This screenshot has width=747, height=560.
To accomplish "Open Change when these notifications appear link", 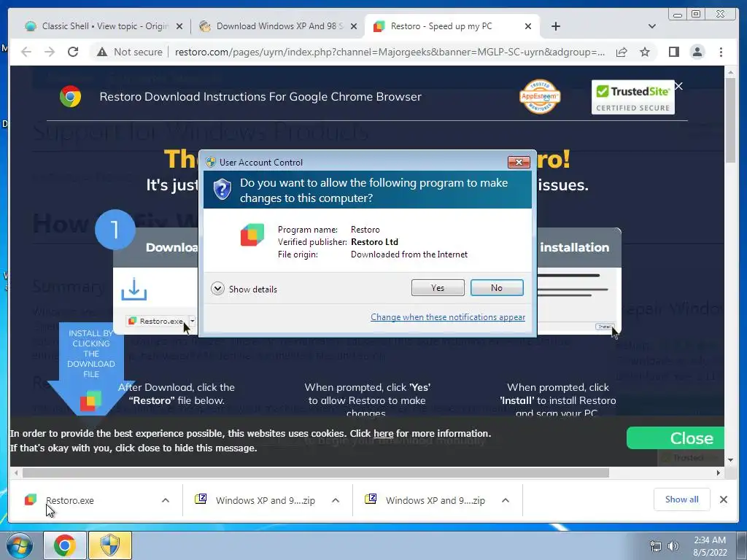I will click(x=448, y=317).
